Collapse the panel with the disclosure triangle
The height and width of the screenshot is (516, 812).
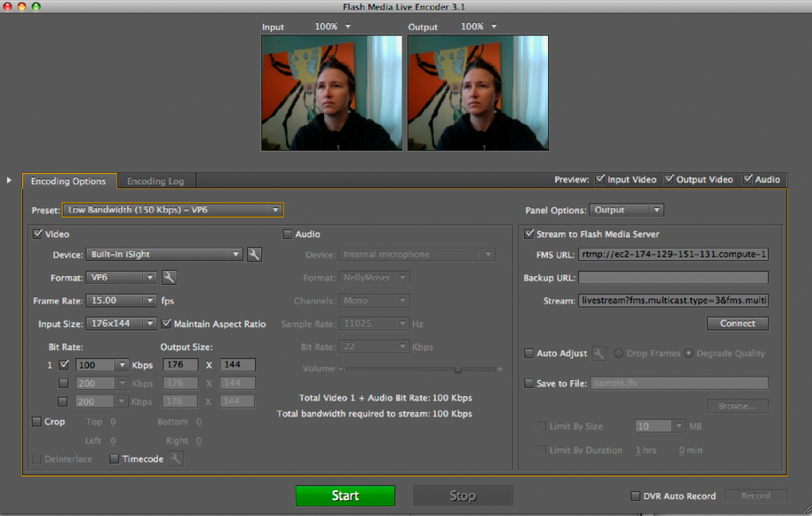pyautogui.click(x=9, y=180)
